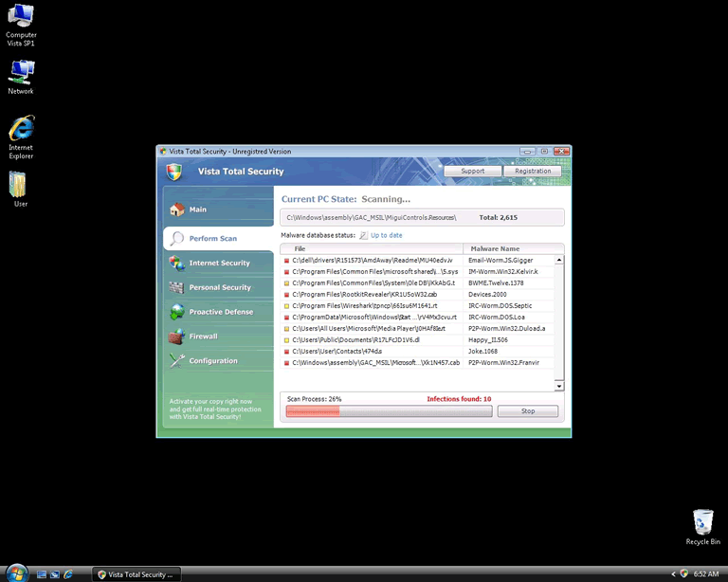Open the Firewall brick wall icon
The height and width of the screenshot is (582, 728).
(176, 336)
